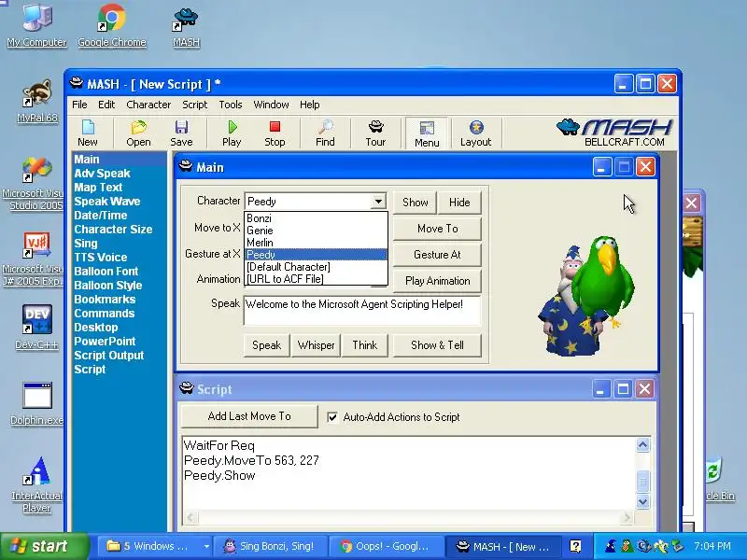747x560 pixels.
Task: Open the File menu
Action: click(x=79, y=105)
